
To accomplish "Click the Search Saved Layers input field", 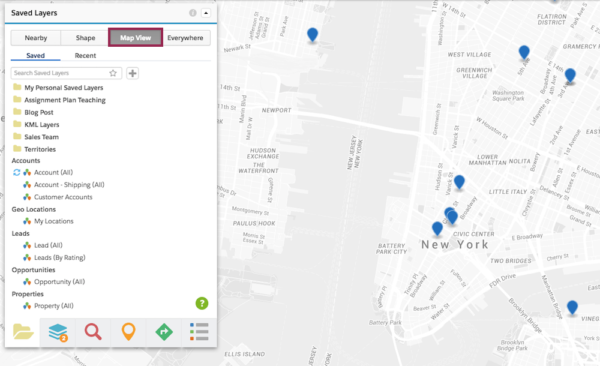I will click(x=61, y=73).
